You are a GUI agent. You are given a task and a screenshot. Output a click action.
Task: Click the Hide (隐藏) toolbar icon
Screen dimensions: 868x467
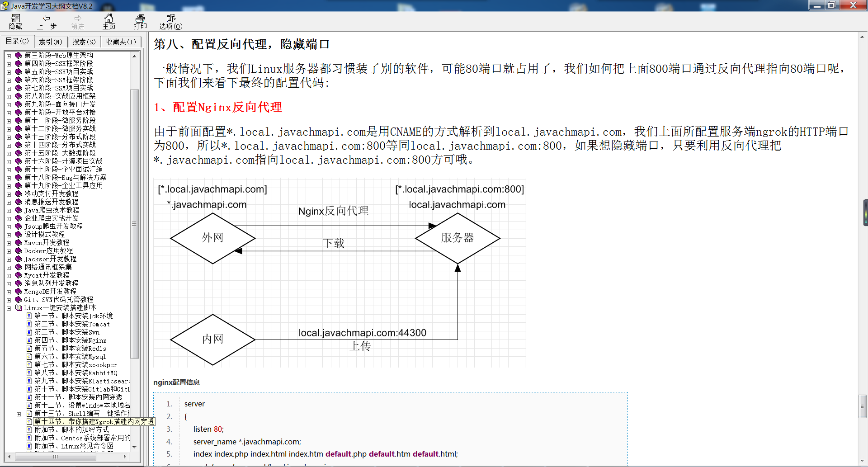[15, 19]
